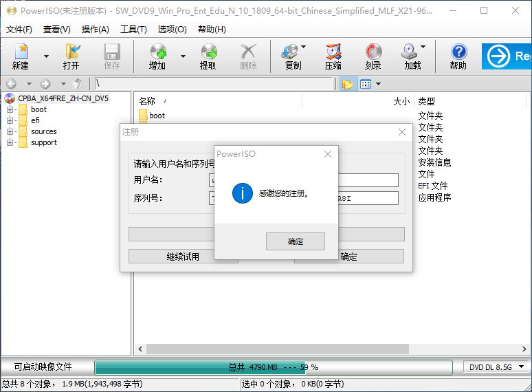Viewport: 532px width, 392px height.
Task: Click the Forward navigation arrow icon
Action: pos(45,83)
